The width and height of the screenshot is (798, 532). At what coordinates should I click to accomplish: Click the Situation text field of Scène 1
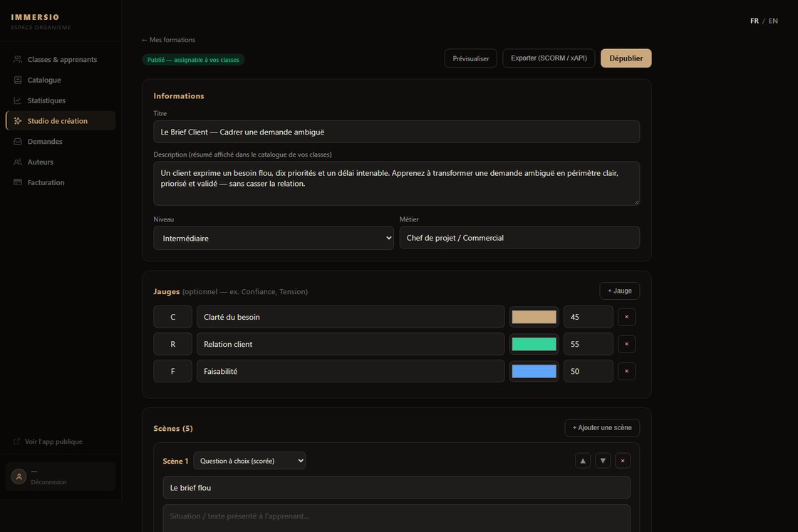tap(396, 518)
